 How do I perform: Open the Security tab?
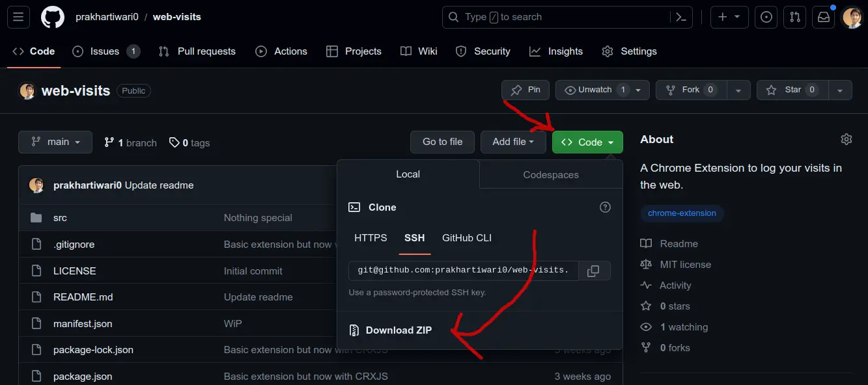coord(483,51)
